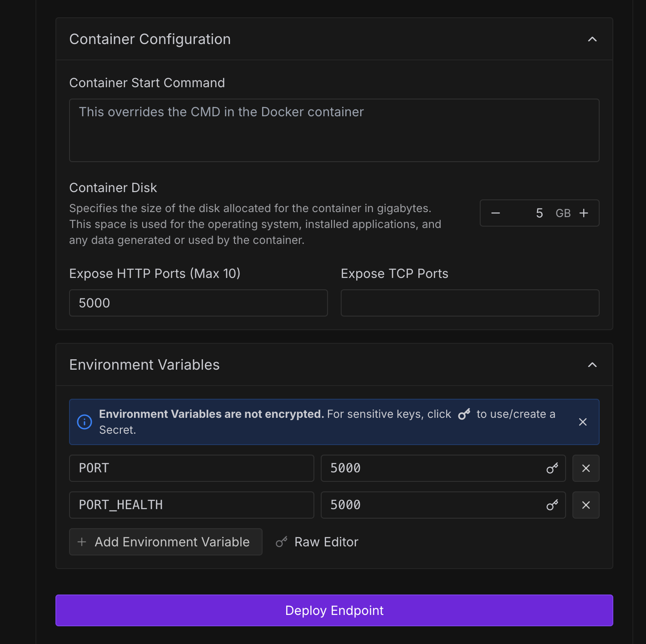Decrease container disk size with minus
This screenshot has width=646, height=644.
tap(496, 213)
